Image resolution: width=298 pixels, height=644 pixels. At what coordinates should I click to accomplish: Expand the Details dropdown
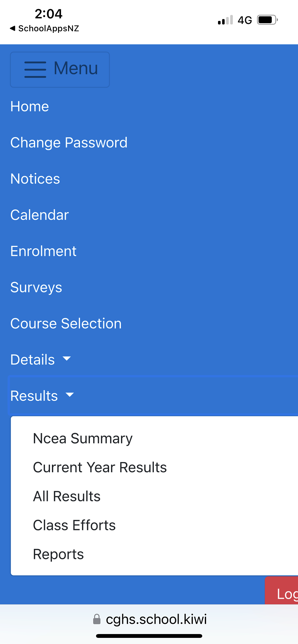pyautogui.click(x=33, y=360)
